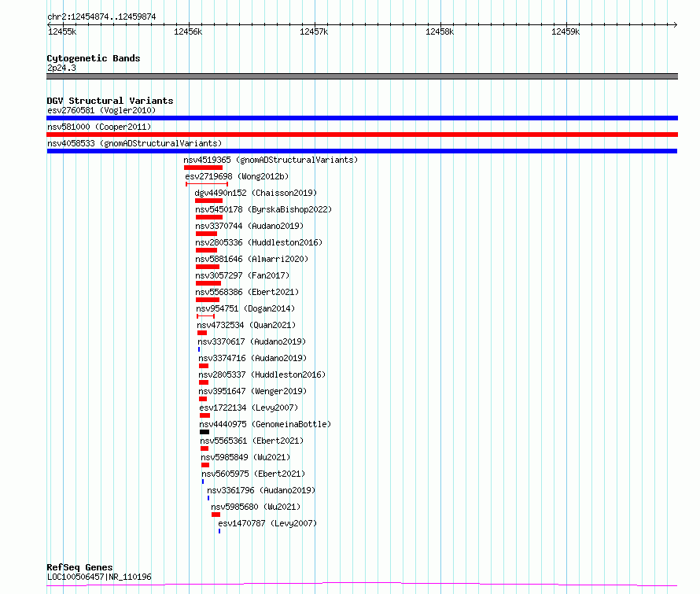Select nsv3370744 (Audano2019) label
Screen dimensions: 700x594
(249, 226)
